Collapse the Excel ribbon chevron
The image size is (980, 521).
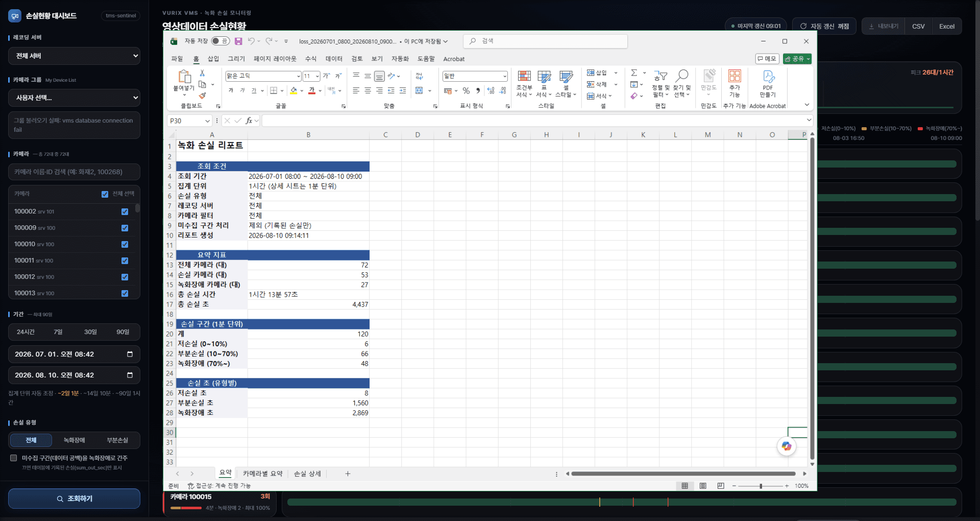tap(807, 105)
